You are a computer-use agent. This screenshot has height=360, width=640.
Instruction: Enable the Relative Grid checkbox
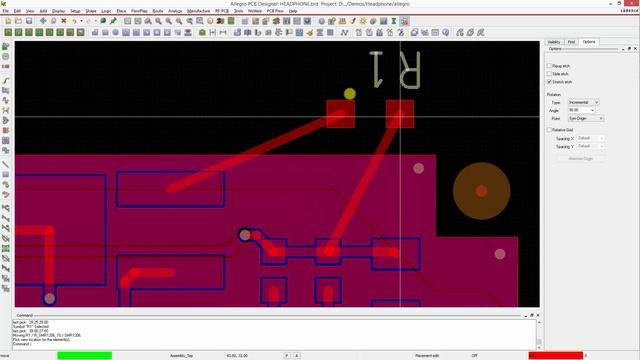(549, 130)
